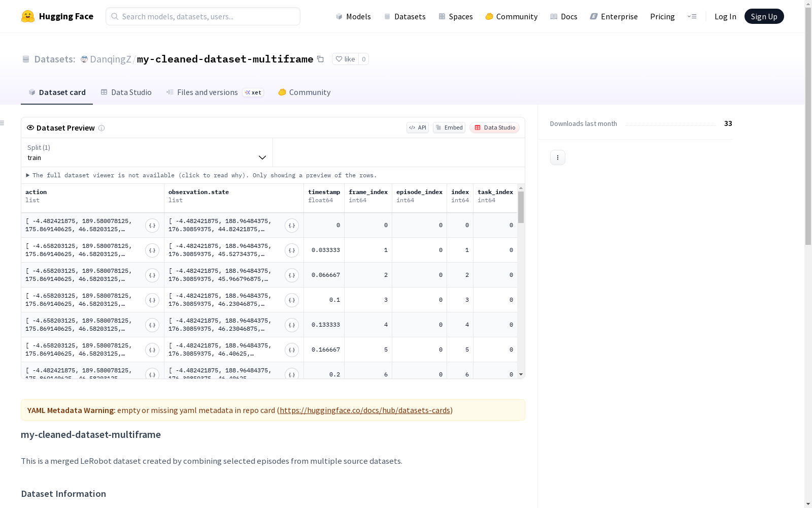Go to Models in the top navigation

pyautogui.click(x=353, y=16)
